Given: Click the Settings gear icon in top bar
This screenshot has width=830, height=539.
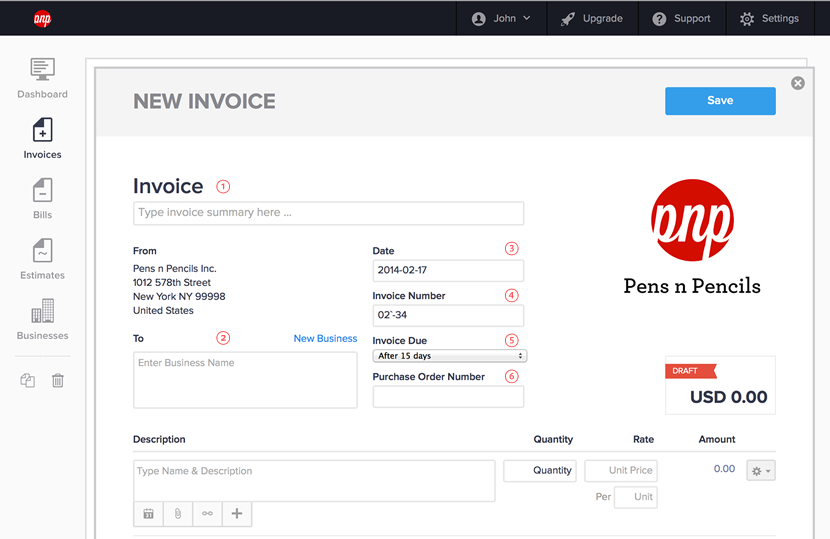Looking at the screenshot, I should point(747,19).
